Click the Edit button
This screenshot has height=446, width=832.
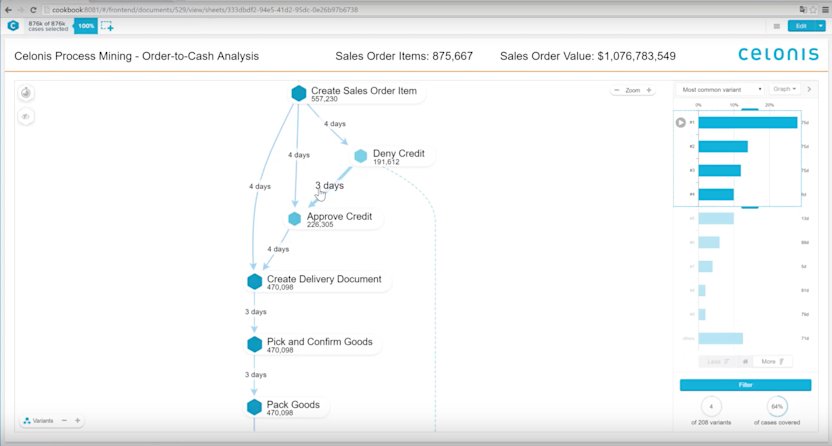802,26
